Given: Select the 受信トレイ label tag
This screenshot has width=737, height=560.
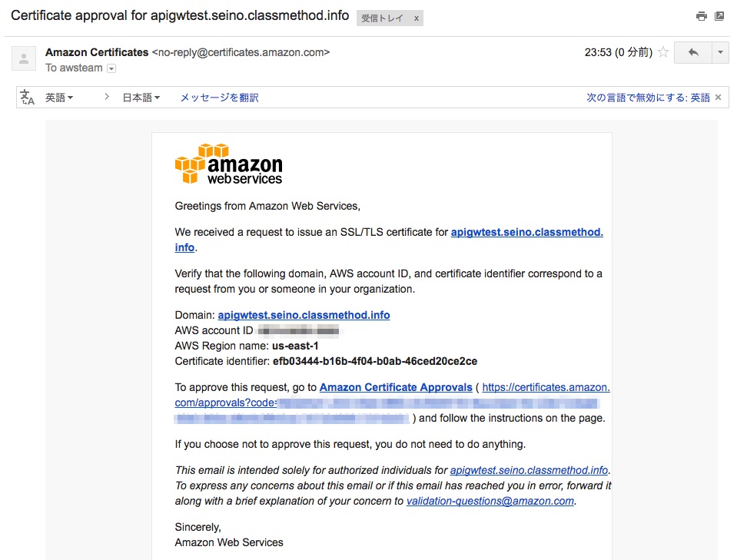Looking at the screenshot, I should click(x=382, y=18).
